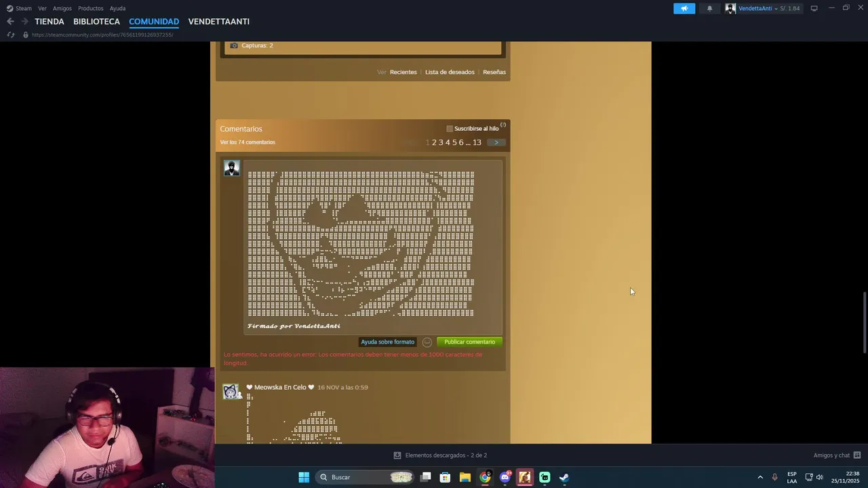Open Microsoft Store from the taskbar
The image size is (868, 488).
tap(446, 477)
